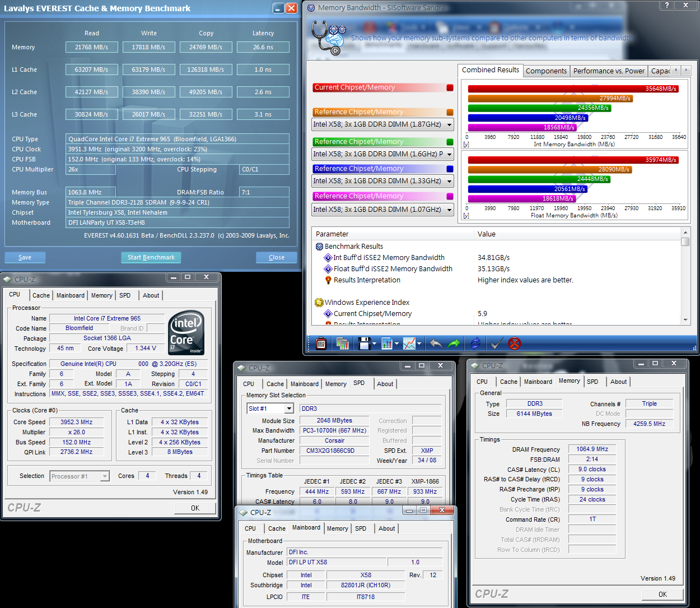Click the copy results icon in Sandra toolbar
This screenshot has height=608, width=700.
coord(343,344)
